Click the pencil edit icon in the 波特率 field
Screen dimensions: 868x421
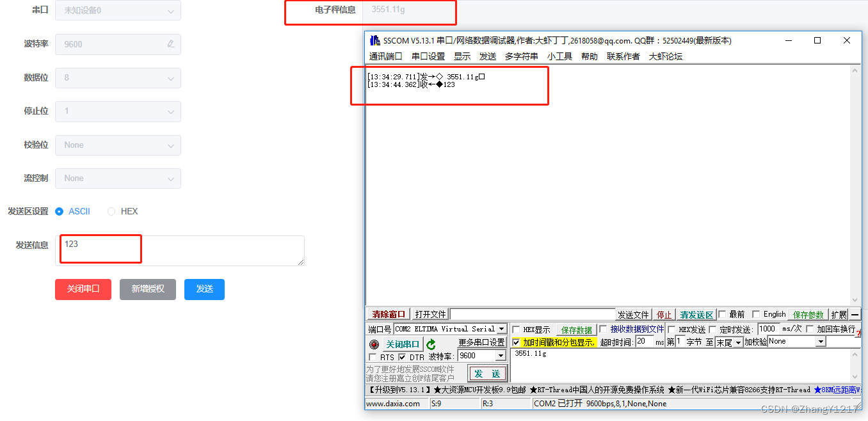[170, 44]
